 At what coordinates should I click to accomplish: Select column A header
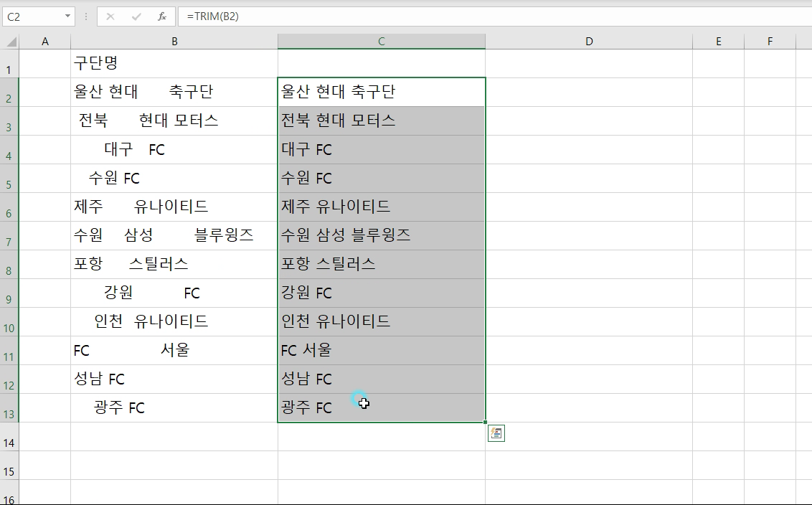click(45, 42)
